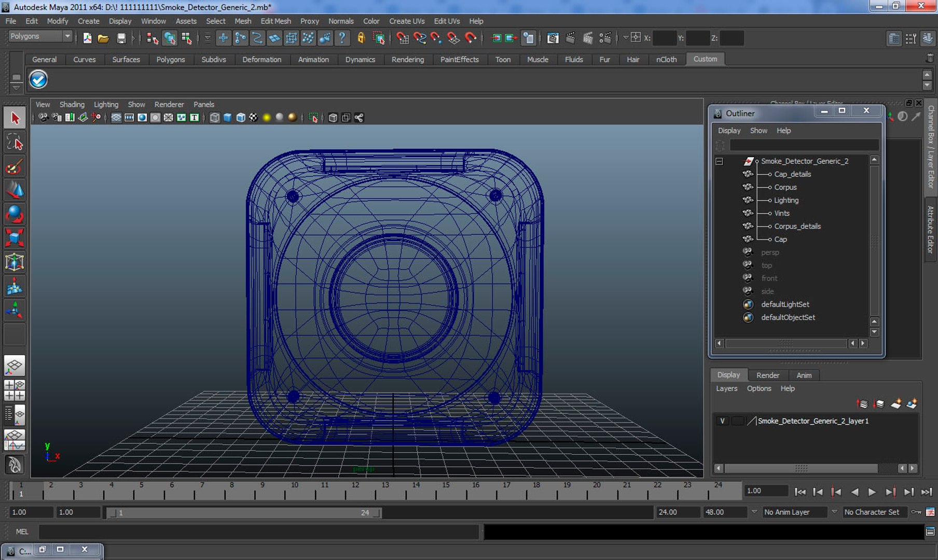
Task: Activate the Lasso select tool
Action: [15, 142]
